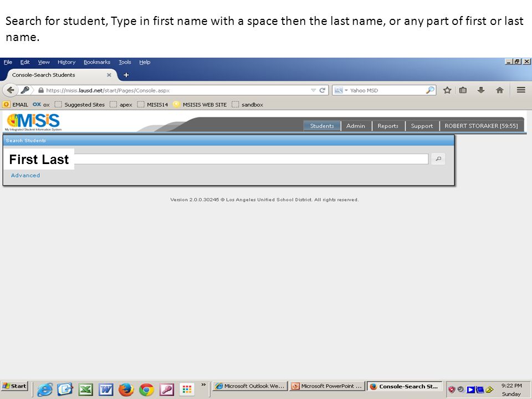Switch to Microsoft PowerPoint taskbar window
This screenshot has height=399, width=532.
click(x=328, y=386)
